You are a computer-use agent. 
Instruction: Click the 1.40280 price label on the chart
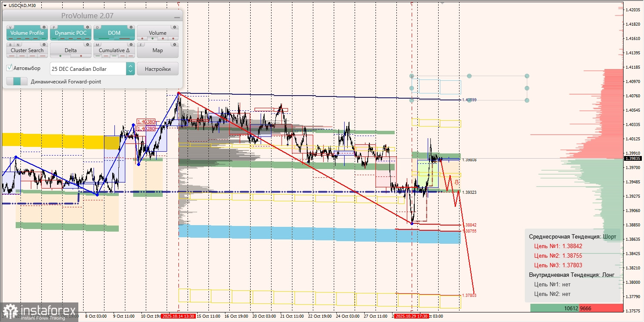point(146,129)
